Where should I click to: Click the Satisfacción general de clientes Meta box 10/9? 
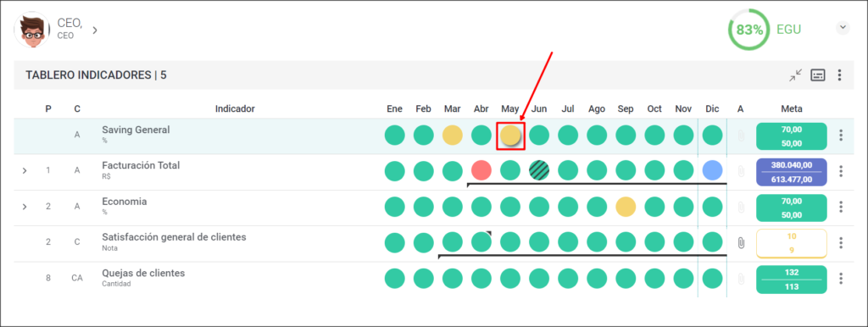click(791, 243)
